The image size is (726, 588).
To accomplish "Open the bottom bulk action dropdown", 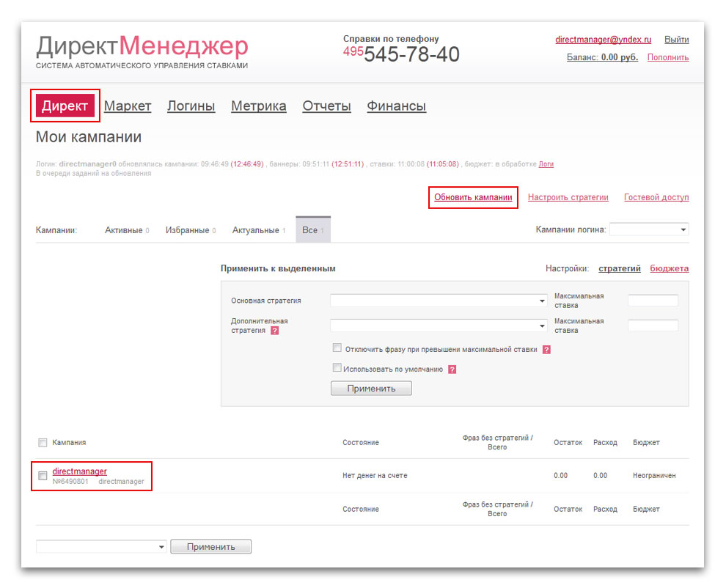I will click(101, 547).
